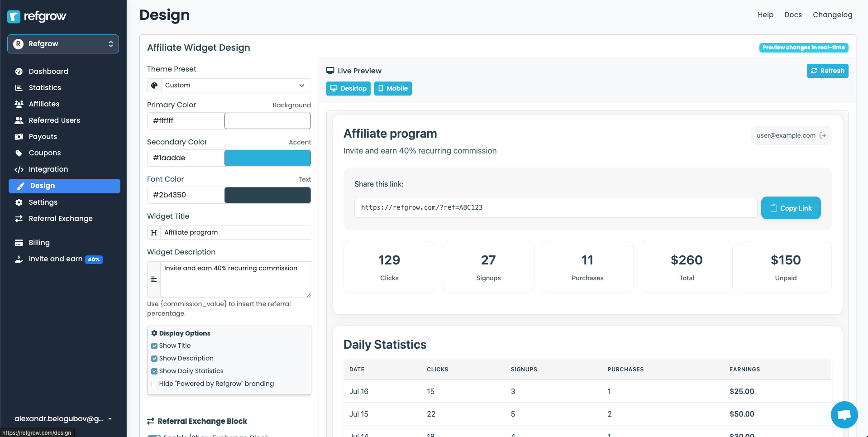Click the Copy Link button

click(x=791, y=208)
